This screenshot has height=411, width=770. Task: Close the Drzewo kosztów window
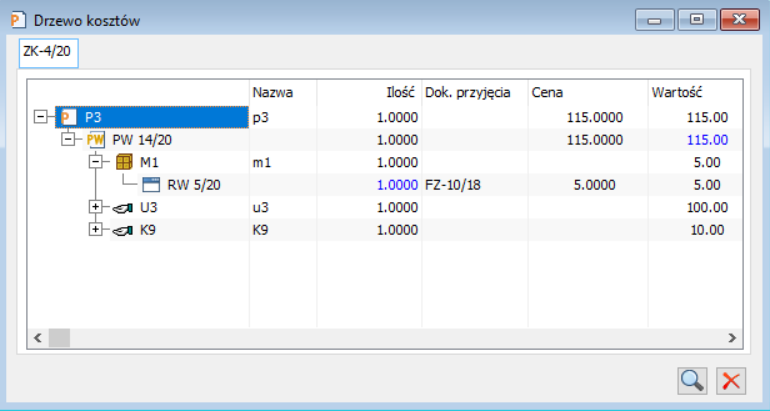tap(740, 20)
